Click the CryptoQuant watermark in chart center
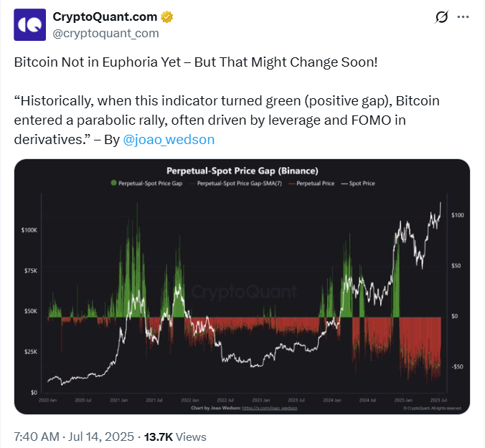Viewport: 485px width, 448px height. click(x=245, y=291)
